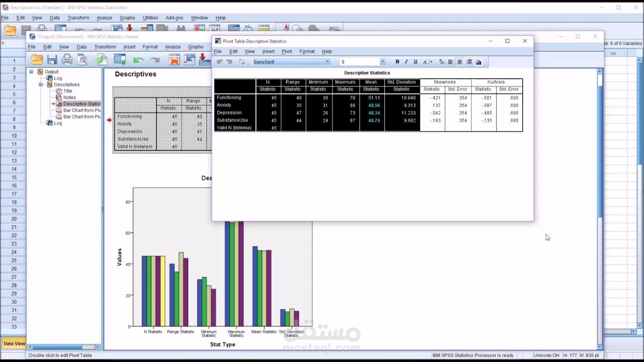Click Open folder icon in Data Editor toolbar
Viewport: 644px width, 362px height.
(x=10, y=30)
